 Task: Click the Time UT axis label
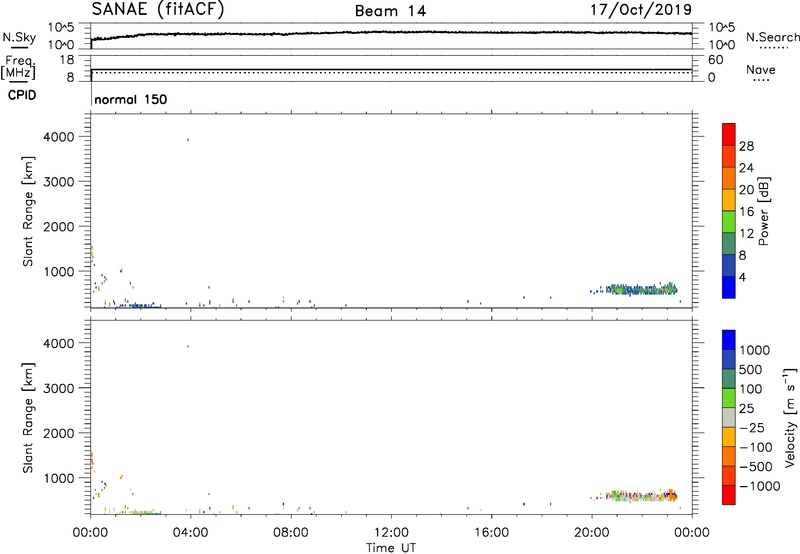tap(391, 548)
